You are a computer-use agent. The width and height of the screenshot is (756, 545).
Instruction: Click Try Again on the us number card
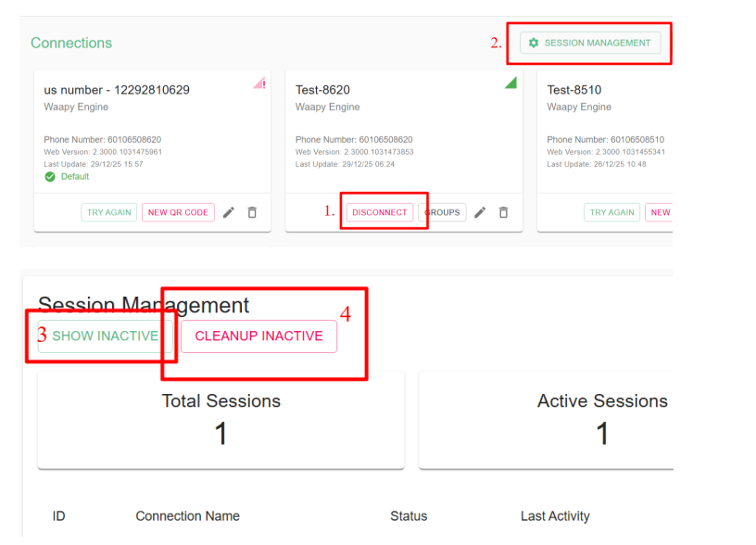(x=108, y=212)
